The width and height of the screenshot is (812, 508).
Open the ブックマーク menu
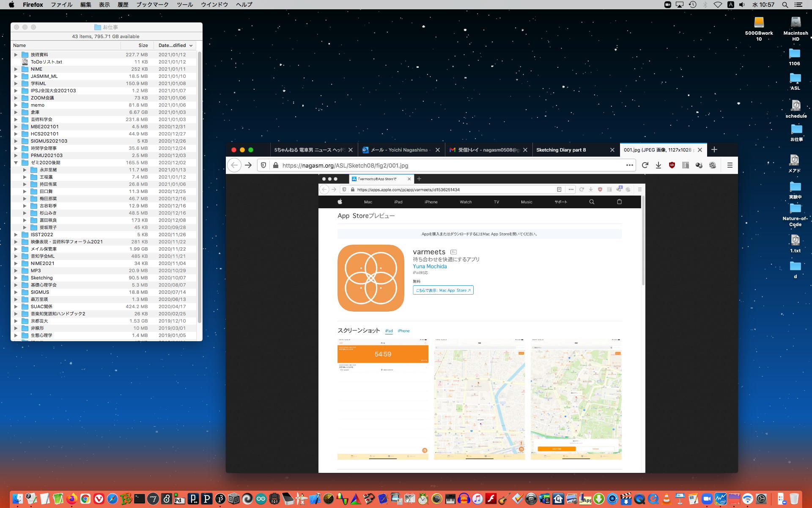point(152,5)
